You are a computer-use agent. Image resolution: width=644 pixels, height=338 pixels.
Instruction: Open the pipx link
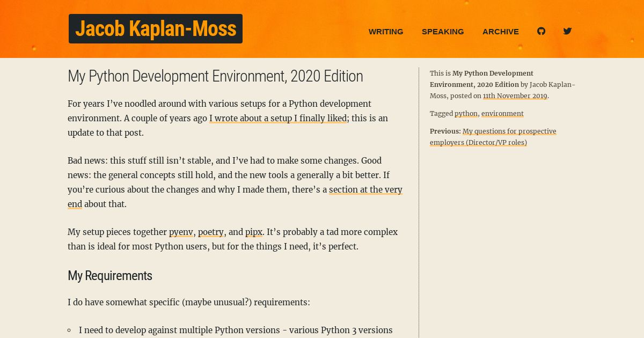click(254, 232)
